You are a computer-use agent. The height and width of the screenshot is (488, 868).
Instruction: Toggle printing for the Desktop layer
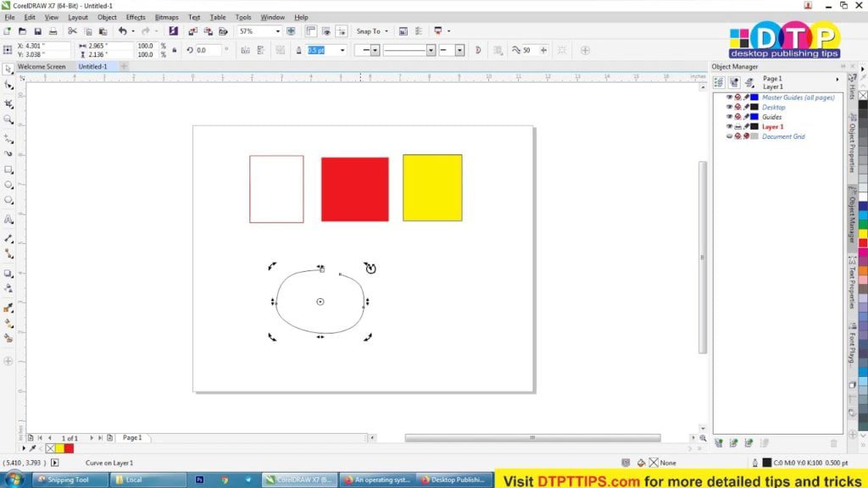point(737,107)
